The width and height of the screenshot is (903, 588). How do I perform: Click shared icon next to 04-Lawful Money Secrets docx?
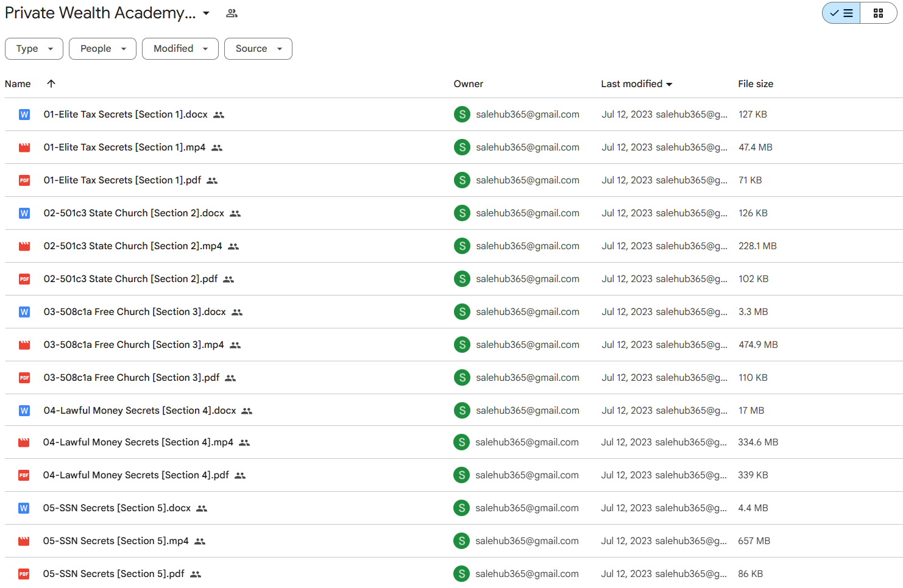point(247,411)
